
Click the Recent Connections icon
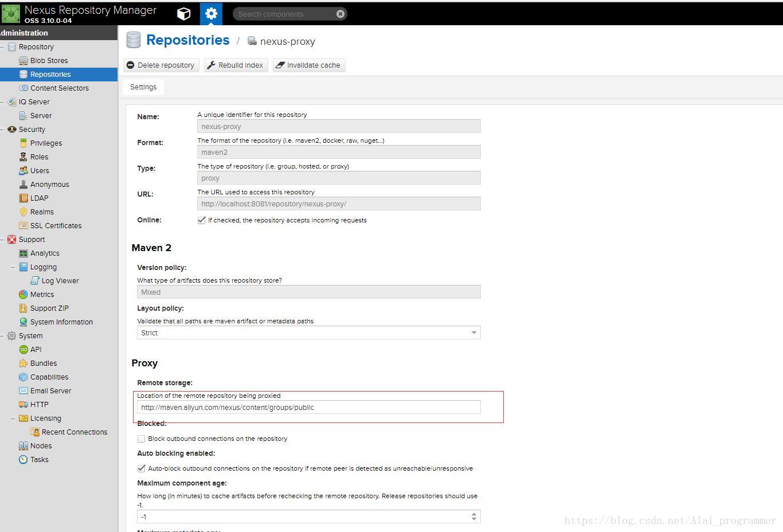point(34,432)
